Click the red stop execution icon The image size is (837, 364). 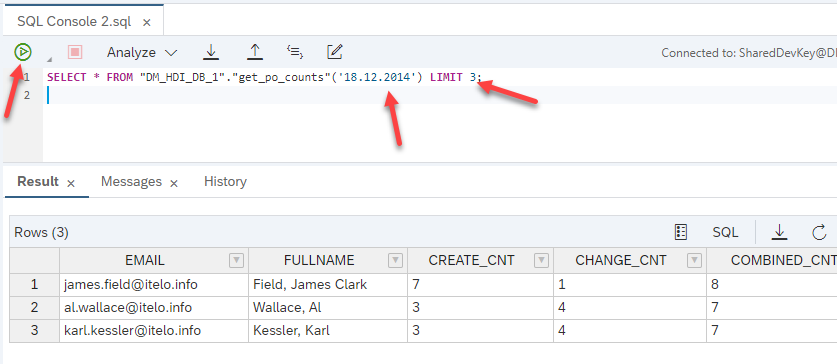tap(75, 52)
